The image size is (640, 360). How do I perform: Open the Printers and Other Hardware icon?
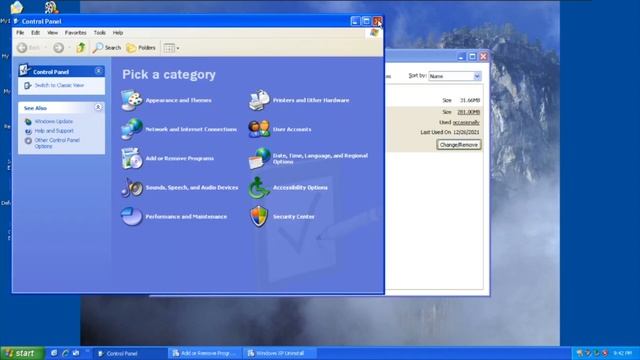coord(259,100)
